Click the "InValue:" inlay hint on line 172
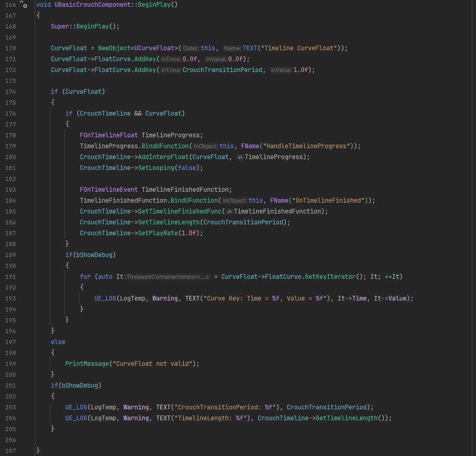476x456 pixels. coord(281,70)
